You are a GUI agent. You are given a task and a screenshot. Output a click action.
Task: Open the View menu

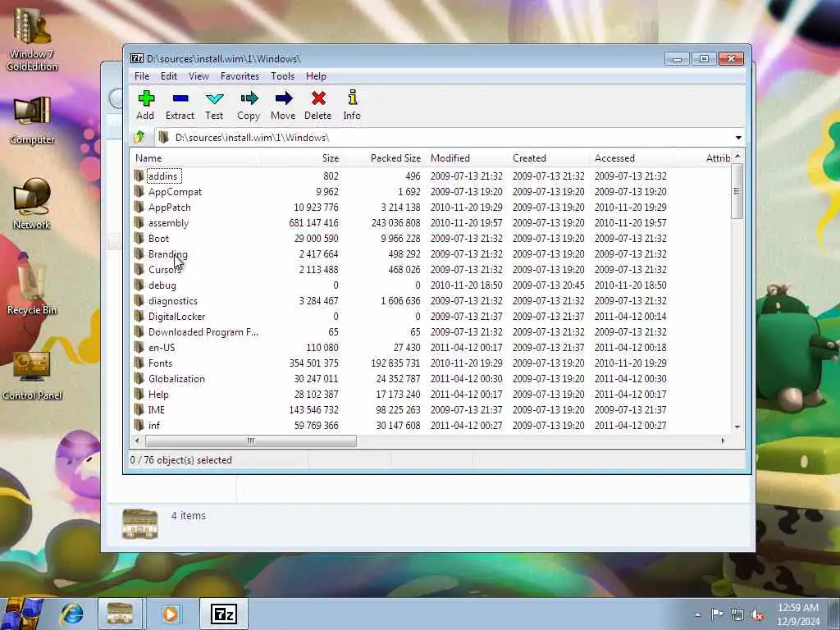click(x=199, y=76)
